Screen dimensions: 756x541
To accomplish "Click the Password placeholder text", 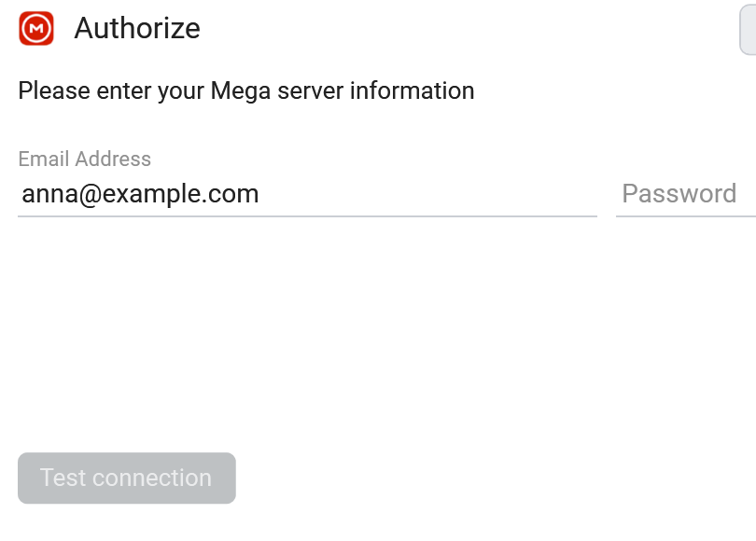I will 679,194.
